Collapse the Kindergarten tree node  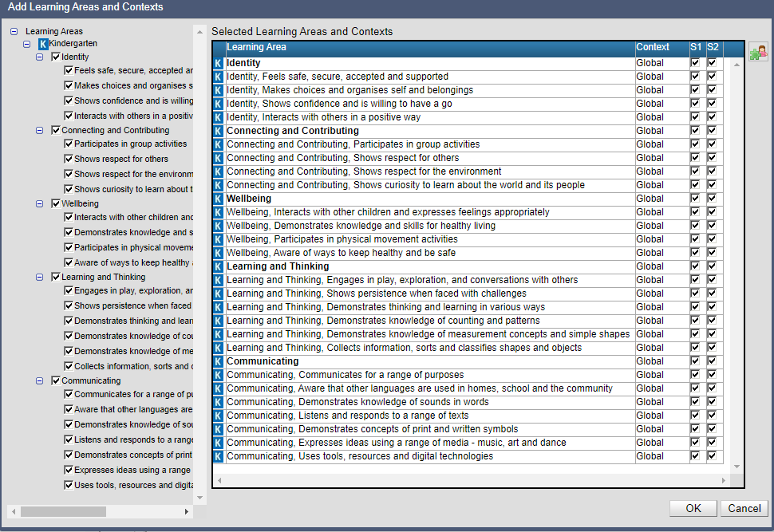pyautogui.click(x=27, y=44)
